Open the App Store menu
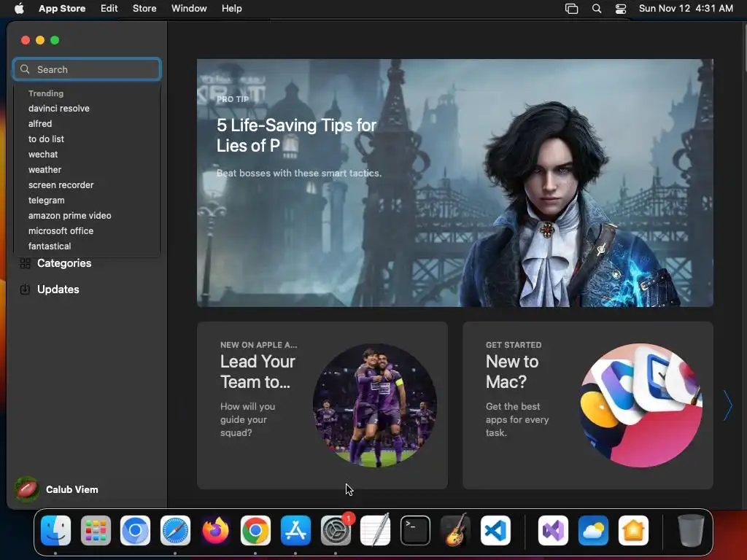747x560 pixels. (x=62, y=9)
